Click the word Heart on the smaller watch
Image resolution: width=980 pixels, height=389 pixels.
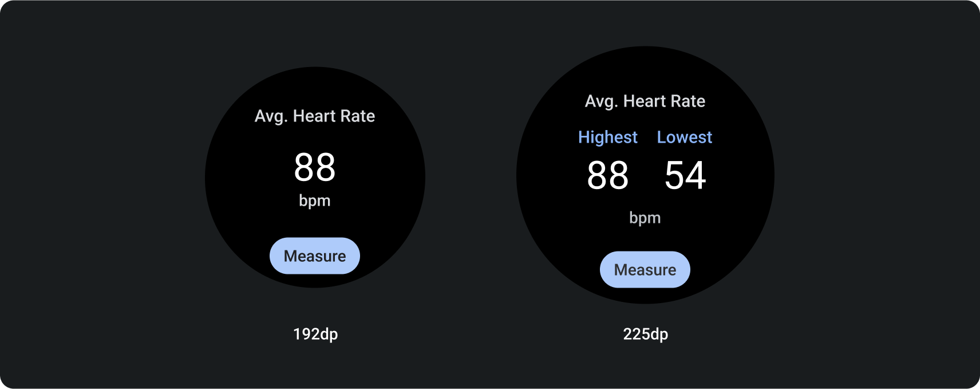point(313,116)
